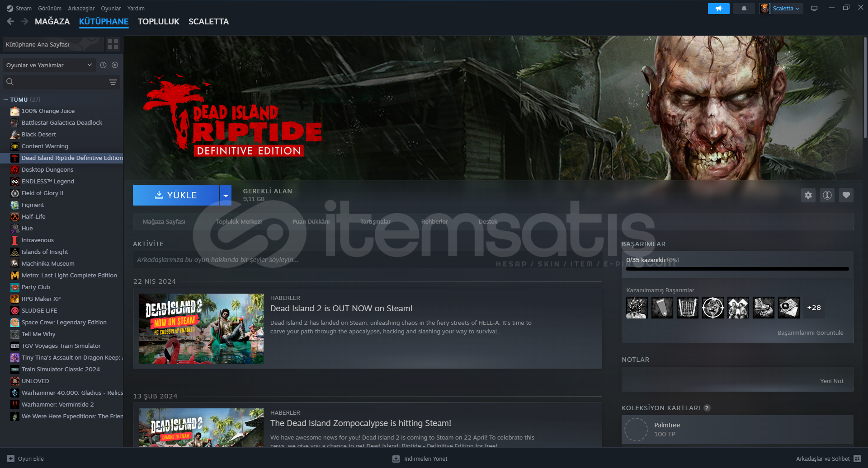Open the notifications bell
Screen dimensions: 868x468
coord(744,8)
